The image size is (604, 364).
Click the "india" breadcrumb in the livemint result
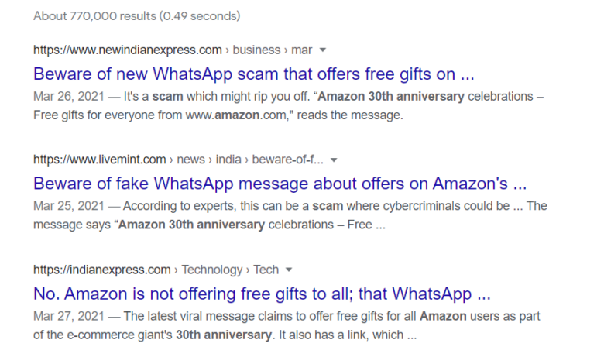(x=228, y=160)
